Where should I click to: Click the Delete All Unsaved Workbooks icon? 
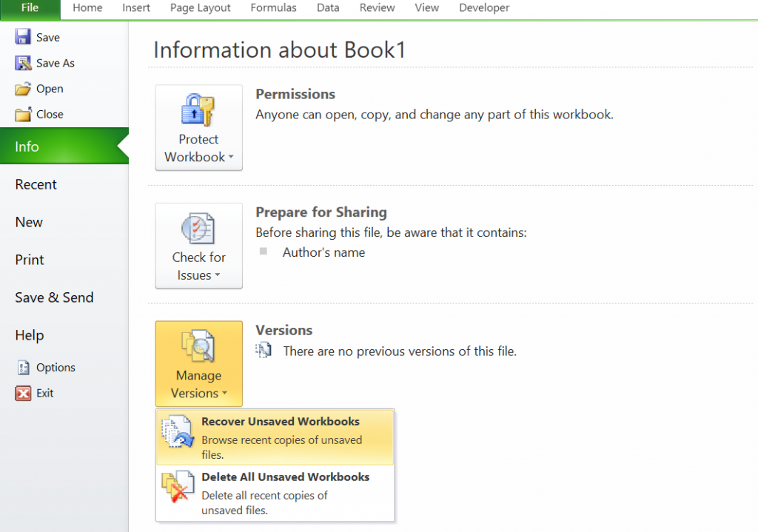tap(178, 487)
